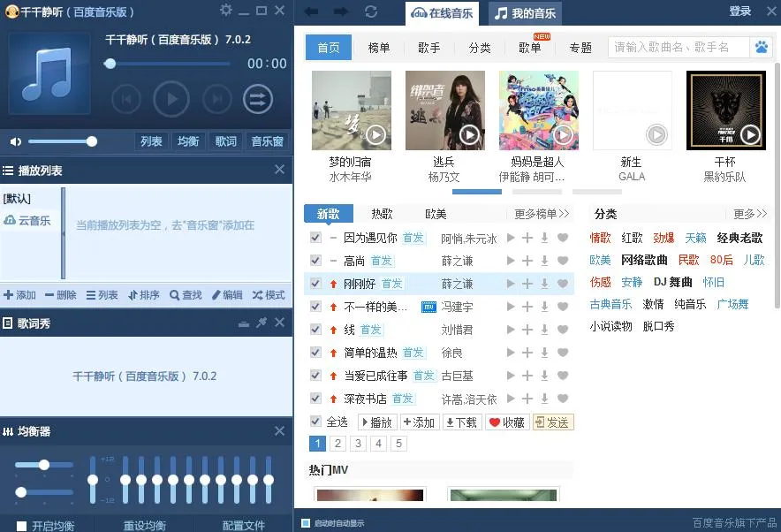Switch to 我的音乐 tab
Screen dimensions: 781x532
pos(525,13)
